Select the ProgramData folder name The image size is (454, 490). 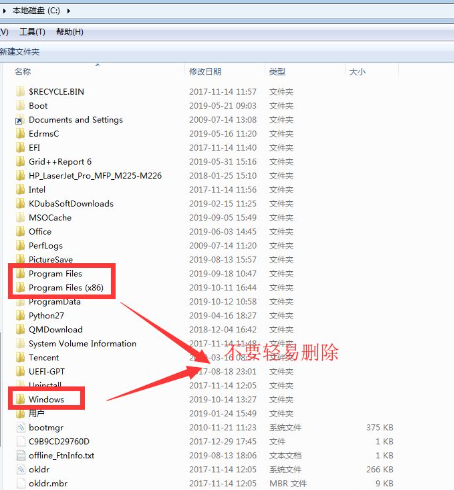coord(55,302)
